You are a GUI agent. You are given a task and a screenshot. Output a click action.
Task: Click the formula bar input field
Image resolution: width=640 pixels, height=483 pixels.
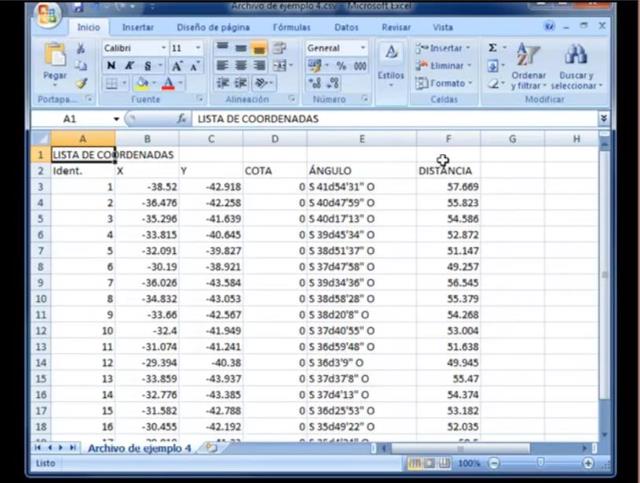394,119
